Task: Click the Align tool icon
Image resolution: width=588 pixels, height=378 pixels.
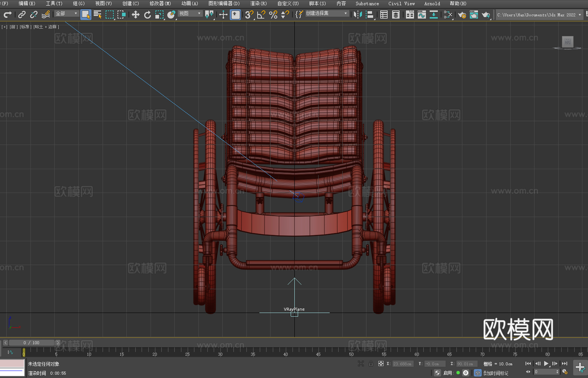Action: click(x=370, y=15)
